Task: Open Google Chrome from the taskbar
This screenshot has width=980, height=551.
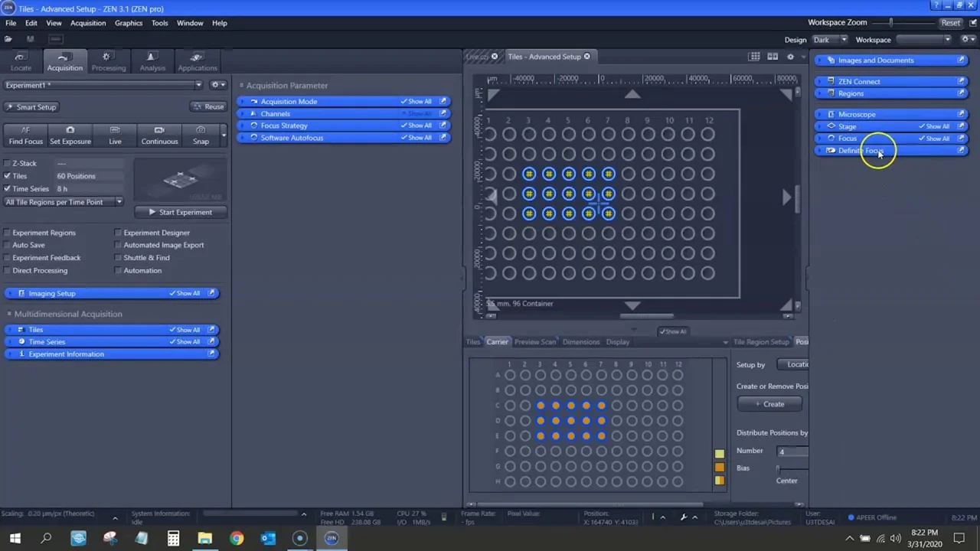Action: (237, 538)
